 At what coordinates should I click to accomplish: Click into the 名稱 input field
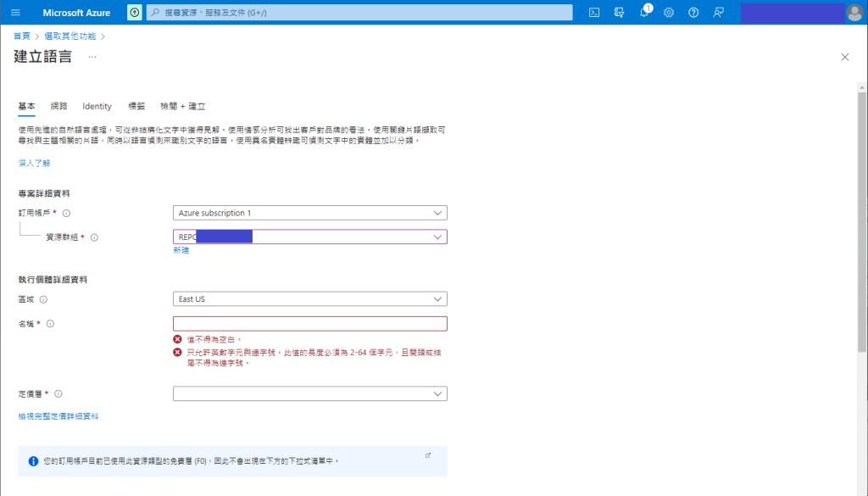[x=309, y=324]
